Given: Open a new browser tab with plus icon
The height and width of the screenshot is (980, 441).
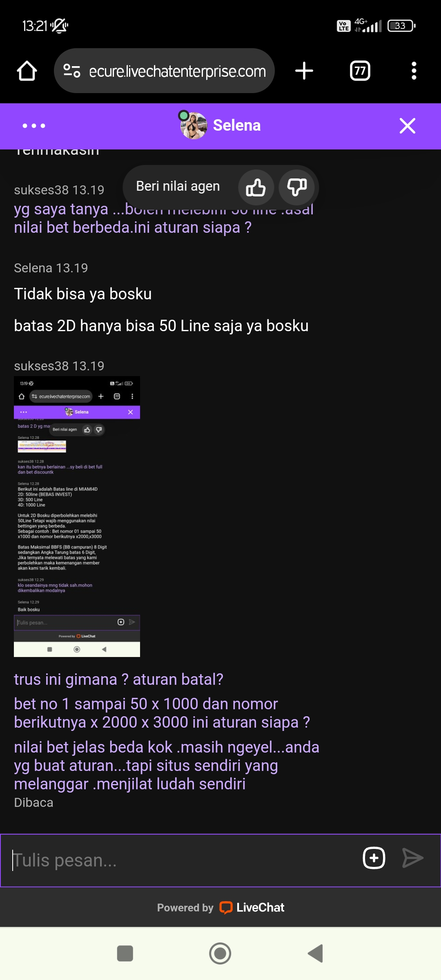Looking at the screenshot, I should [304, 71].
